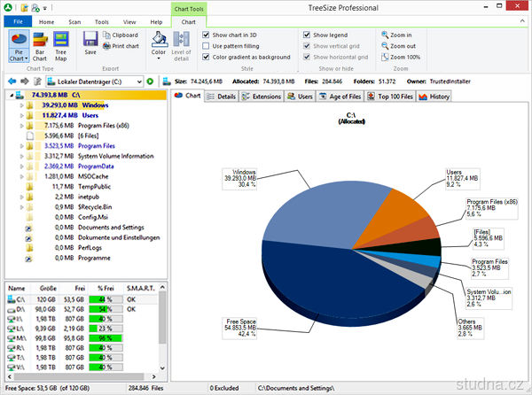Click the open folder quick access icon

click(x=24, y=7)
